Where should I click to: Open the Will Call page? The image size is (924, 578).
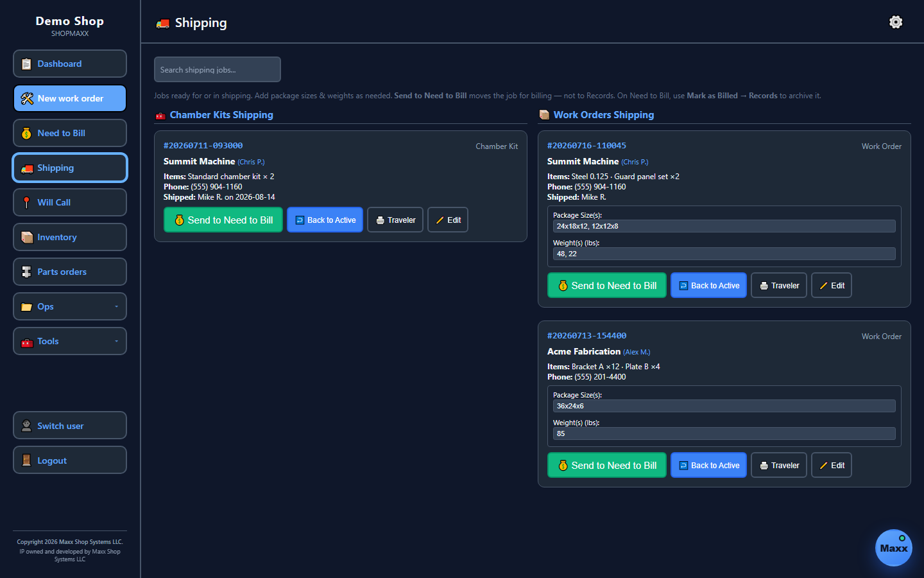pyautogui.click(x=70, y=202)
